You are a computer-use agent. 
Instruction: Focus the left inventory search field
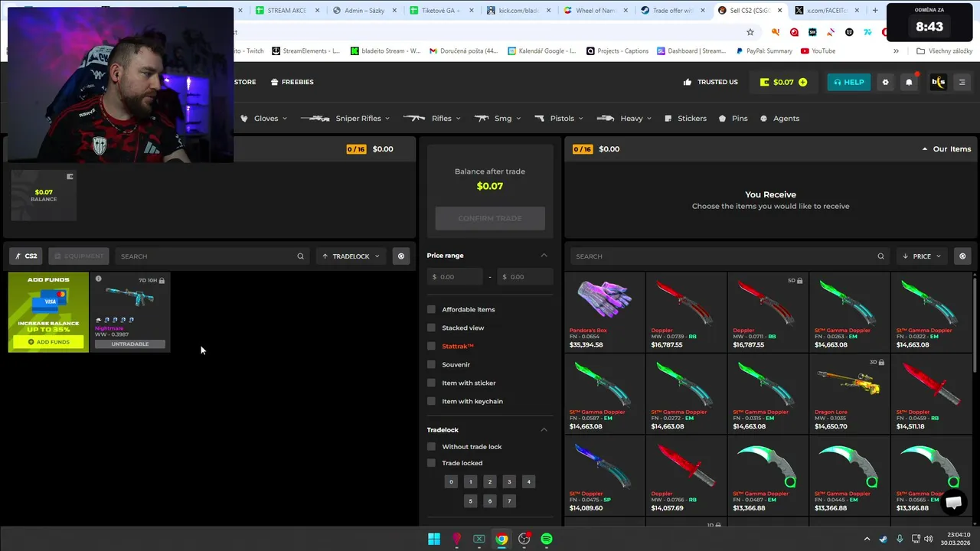point(212,256)
